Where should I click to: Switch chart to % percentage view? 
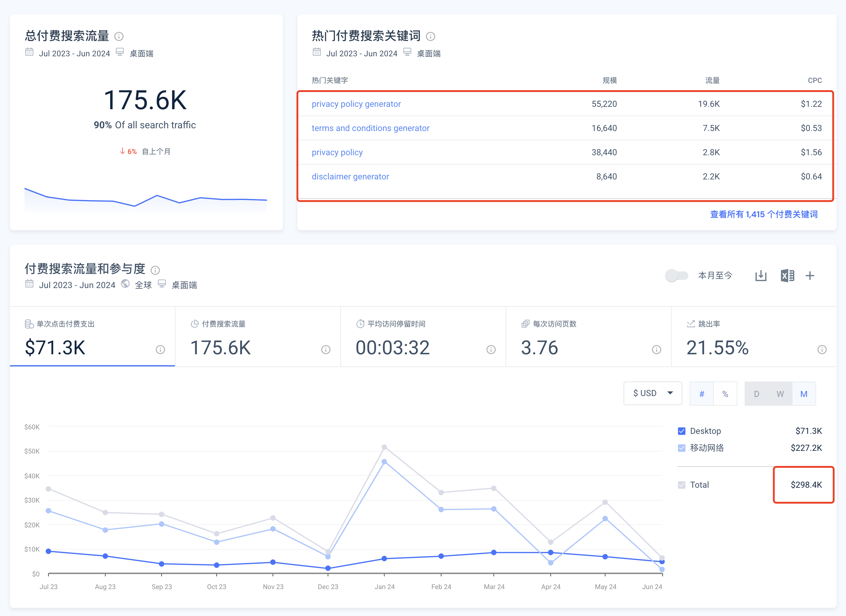[x=725, y=394]
